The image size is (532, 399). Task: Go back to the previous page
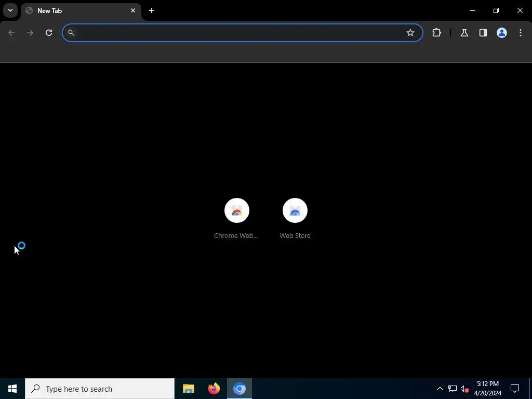(11, 33)
